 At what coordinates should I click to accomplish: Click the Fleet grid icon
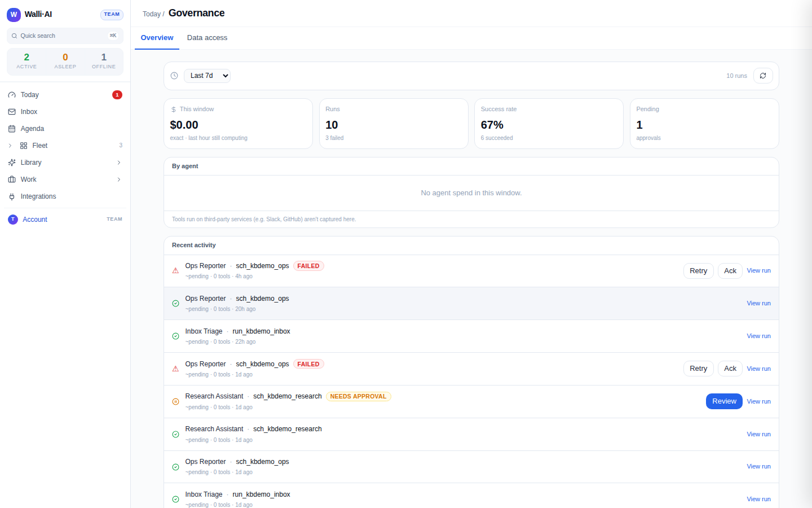pyautogui.click(x=24, y=146)
